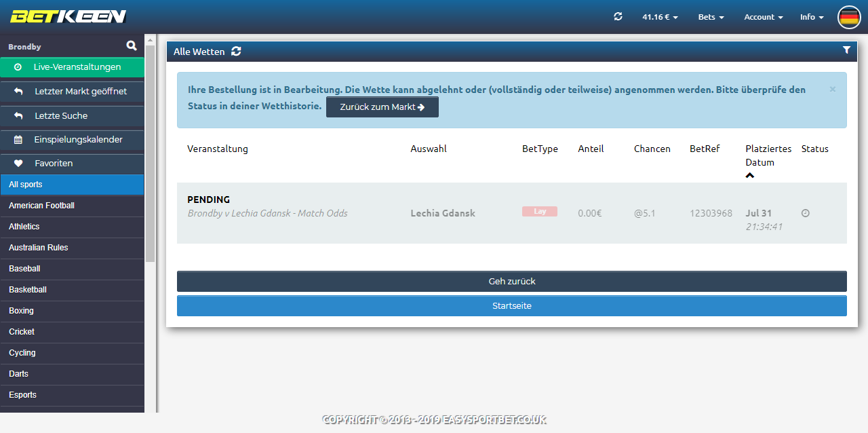The image size is (868, 433).
Task: Choose Australian Rules sport
Action: point(72,248)
